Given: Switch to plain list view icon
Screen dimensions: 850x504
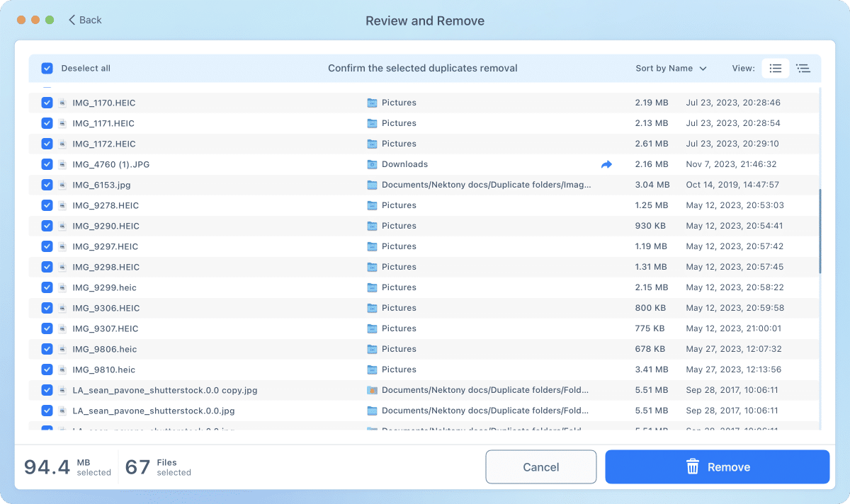Looking at the screenshot, I should (776, 69).
